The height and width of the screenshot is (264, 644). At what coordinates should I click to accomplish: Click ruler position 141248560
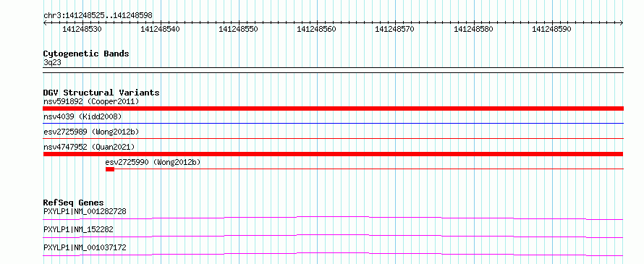click(316, 29)
